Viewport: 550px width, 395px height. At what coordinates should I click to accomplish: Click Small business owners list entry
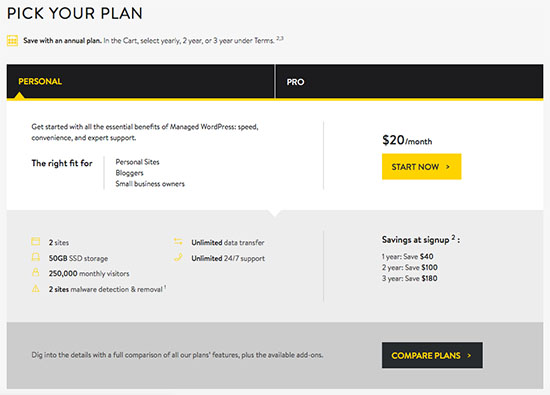150,184
